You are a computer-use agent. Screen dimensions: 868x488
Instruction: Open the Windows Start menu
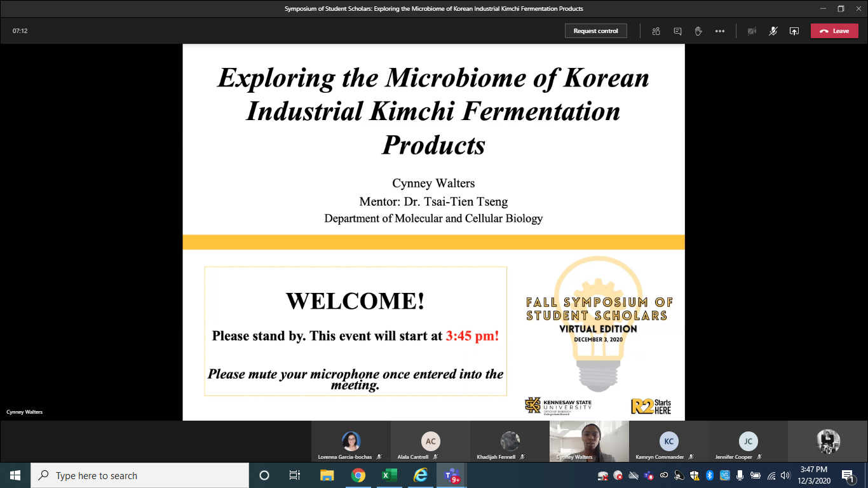tap(15, 475)
